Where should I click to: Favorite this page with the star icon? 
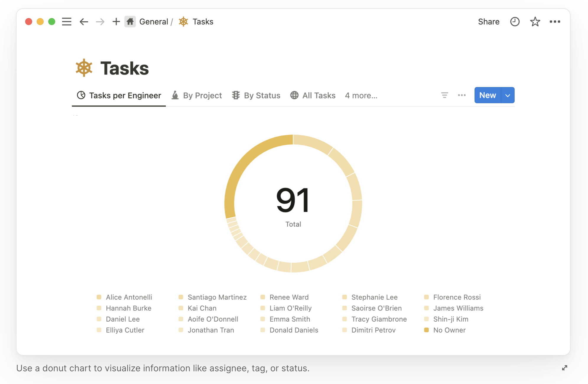pyautogui.click(x=535, y=22)
